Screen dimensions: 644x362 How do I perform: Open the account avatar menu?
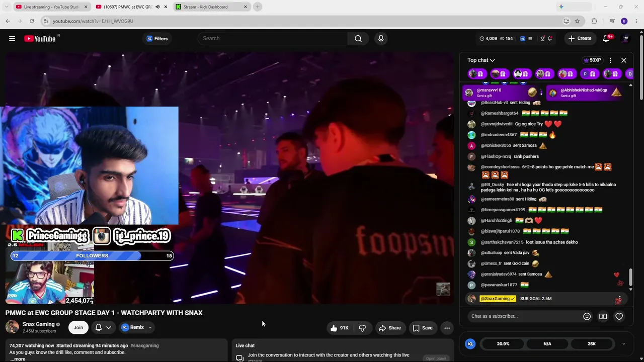click(x=625, y=39)
